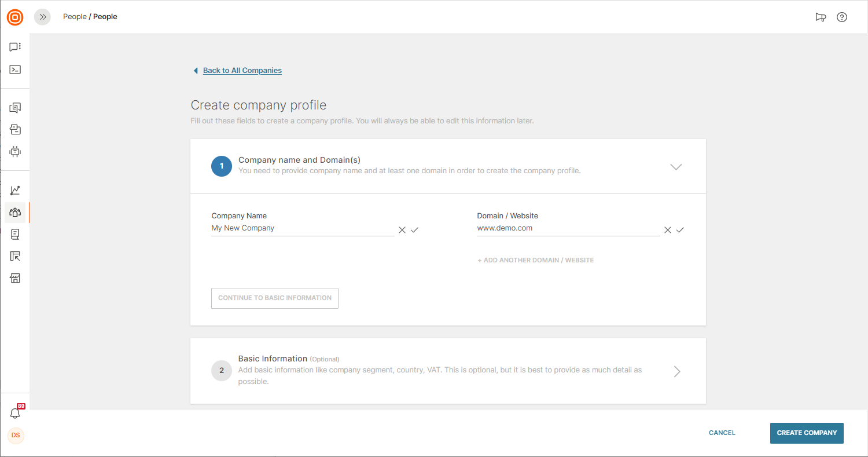868x457 pixels.
Task: Click the orange Infobip logo
Action: (x=15, y=17)
